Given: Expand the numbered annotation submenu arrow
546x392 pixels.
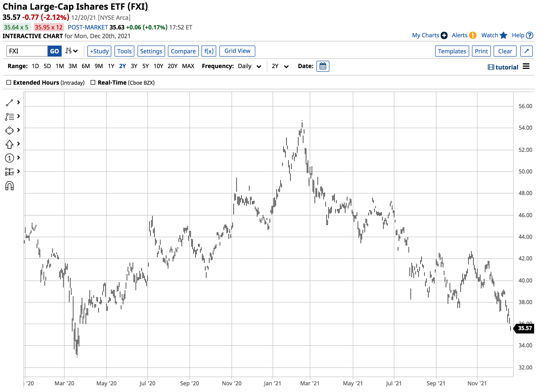Looking at the screenshot, I should [x=19, y=158].
